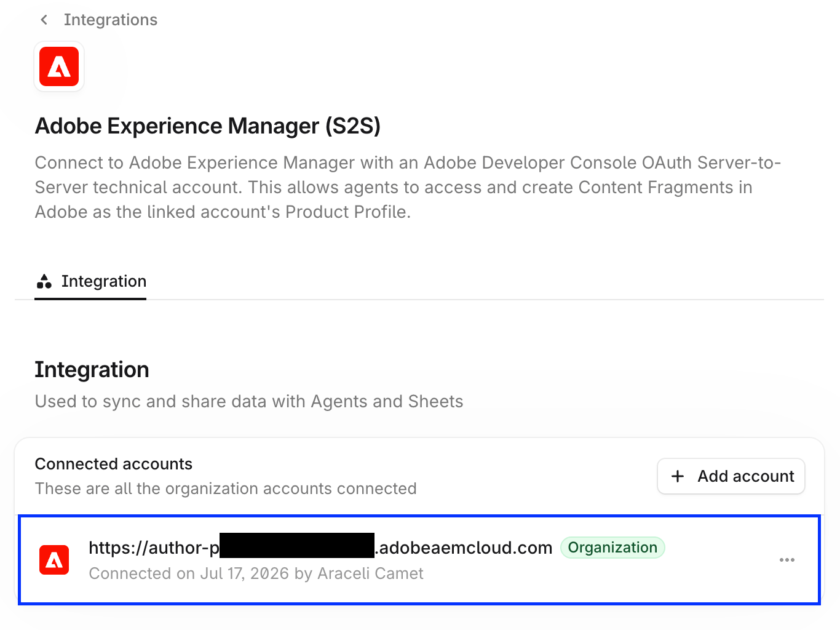This screenshot has width=840, height=630.
Task: Click the 'Adobe Experience Manager (S2S)' heading
Action: coord(208,126)
